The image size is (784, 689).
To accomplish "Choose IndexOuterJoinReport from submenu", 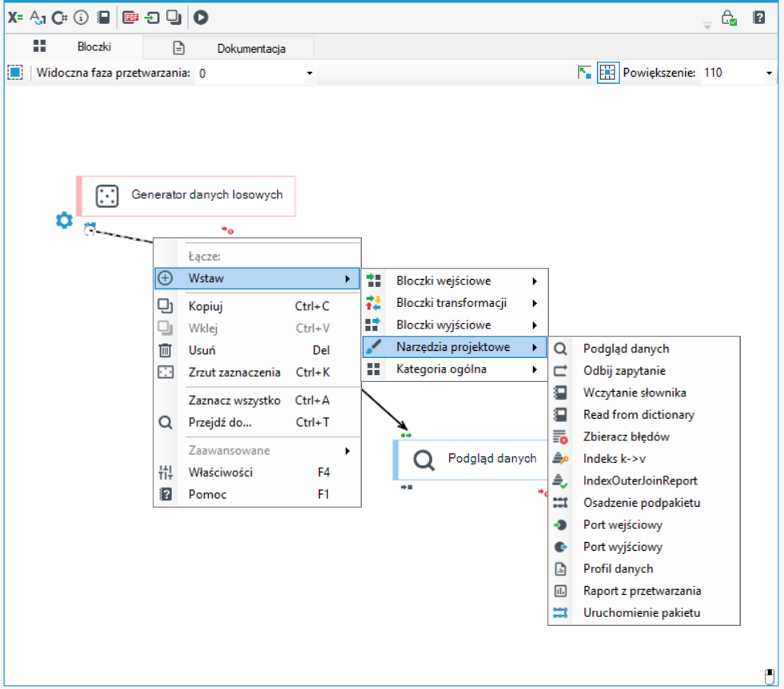I will click(644, 480).
